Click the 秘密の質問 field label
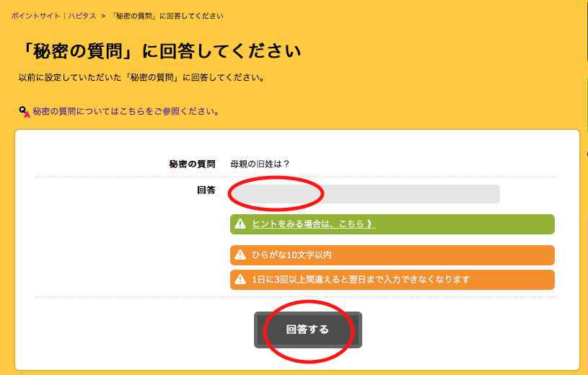The height and width of the screenshot is (375, 588). point(192,164)
